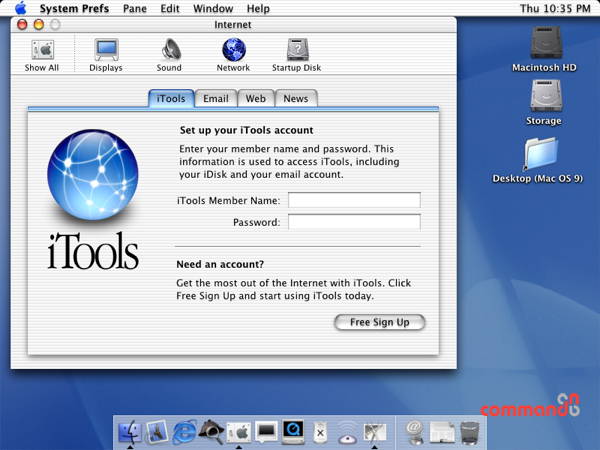Open the Apple menu

tap(21, 8)
